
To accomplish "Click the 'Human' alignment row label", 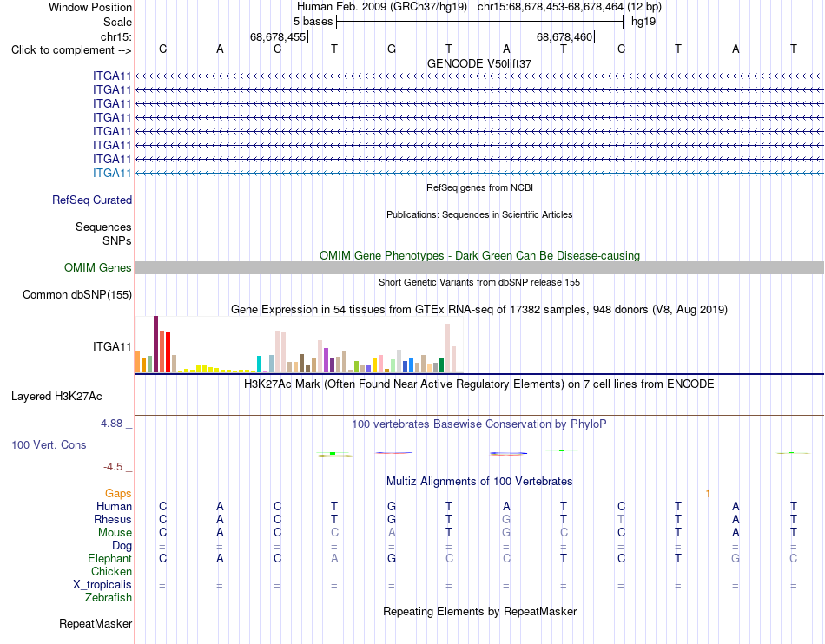I will point(114,507).
